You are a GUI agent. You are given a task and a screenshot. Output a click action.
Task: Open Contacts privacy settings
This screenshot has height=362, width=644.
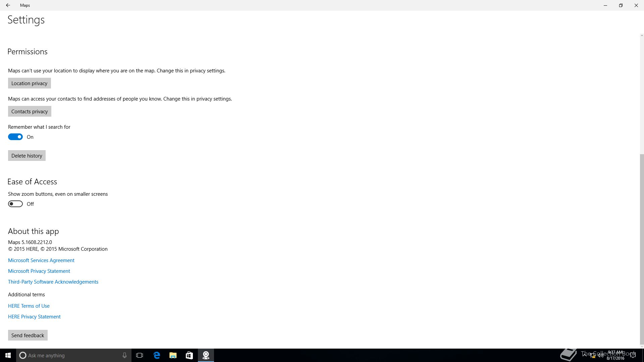(x=30, y=111)
